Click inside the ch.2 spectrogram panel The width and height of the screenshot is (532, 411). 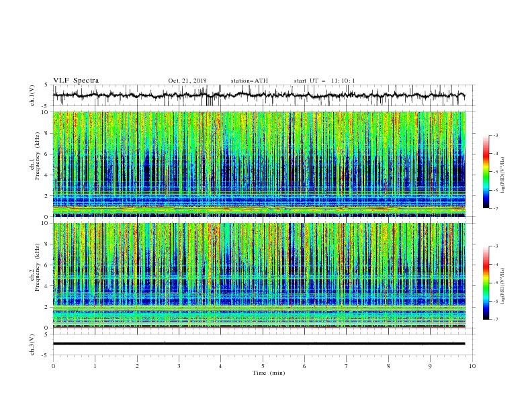click(259, 275)
